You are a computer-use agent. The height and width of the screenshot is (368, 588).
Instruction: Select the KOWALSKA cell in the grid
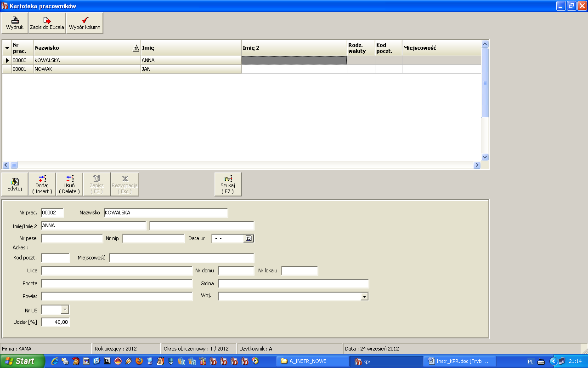(x=87, y=60)
